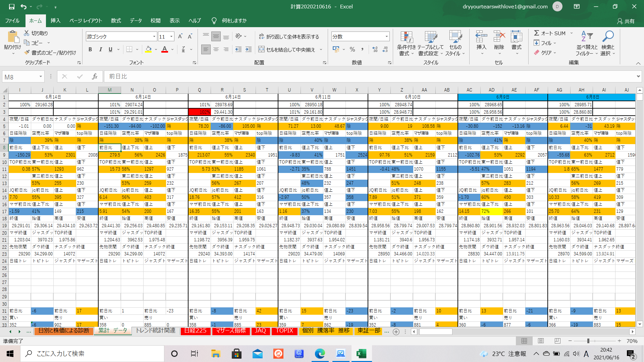Click the percent style icon
The width and height of the screenshot is (644, 362).
352,50
